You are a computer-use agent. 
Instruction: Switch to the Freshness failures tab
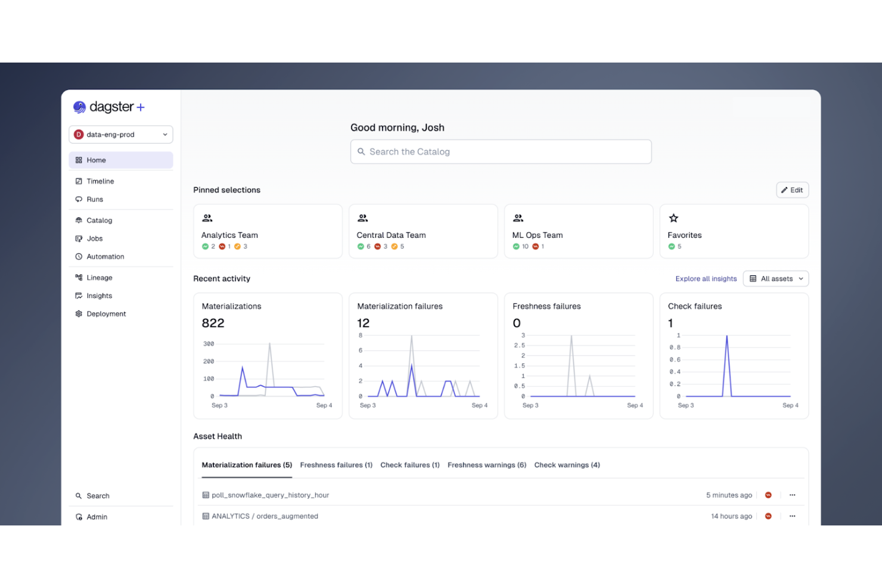point(336,465)
